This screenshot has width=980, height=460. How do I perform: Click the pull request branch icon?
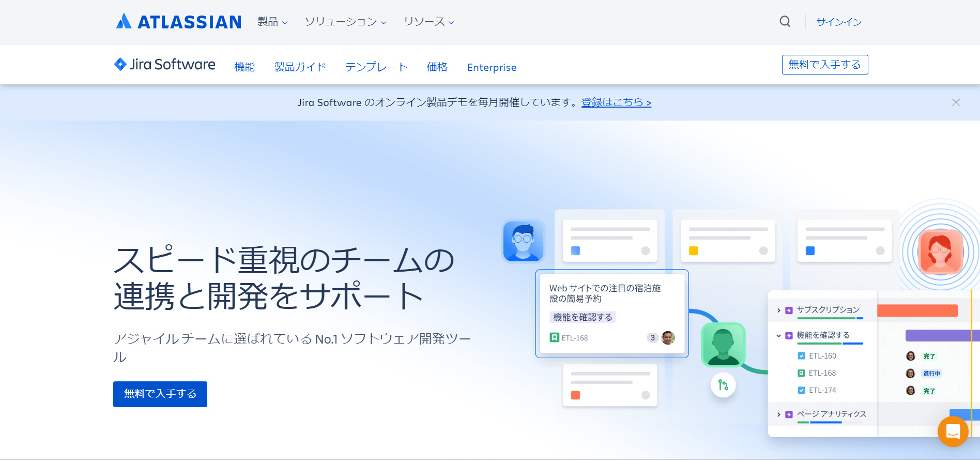pyautogui.click(x=723, y=385)
